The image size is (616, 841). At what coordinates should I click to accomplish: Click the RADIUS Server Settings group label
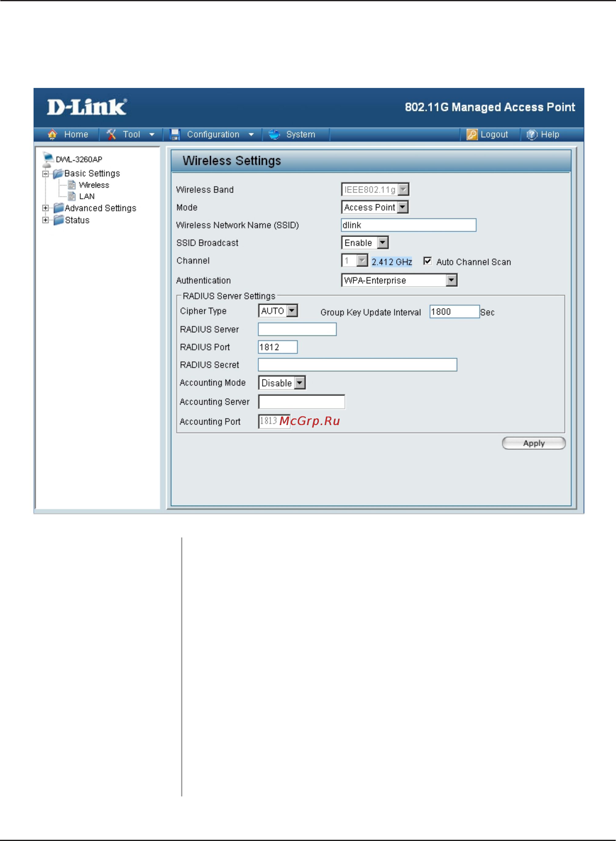(x=229, y=296)
